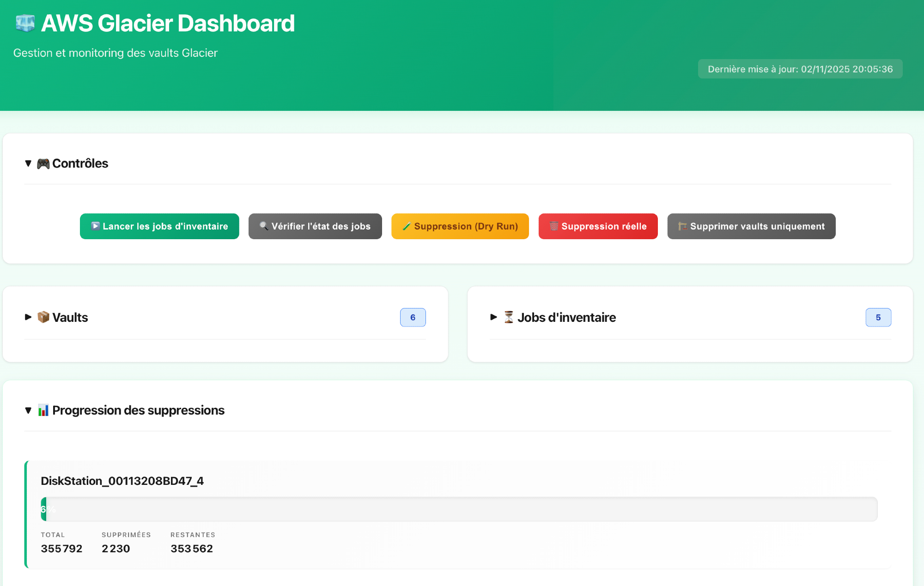Click the DiskStation deletion progress bar
The image size is (924, 586).
459,509
